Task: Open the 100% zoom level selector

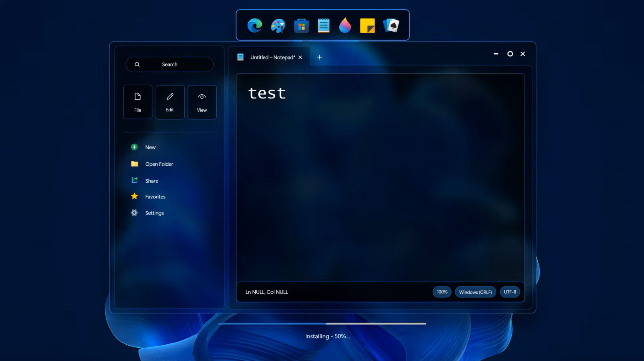Action: pos(442,292)
